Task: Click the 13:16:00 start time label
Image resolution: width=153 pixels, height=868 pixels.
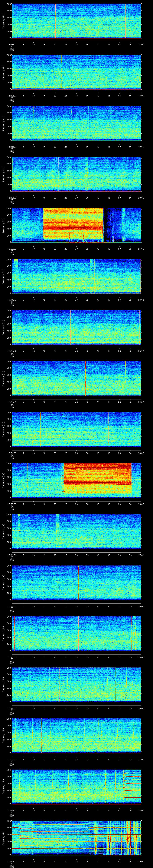Action: coord(12,44)
